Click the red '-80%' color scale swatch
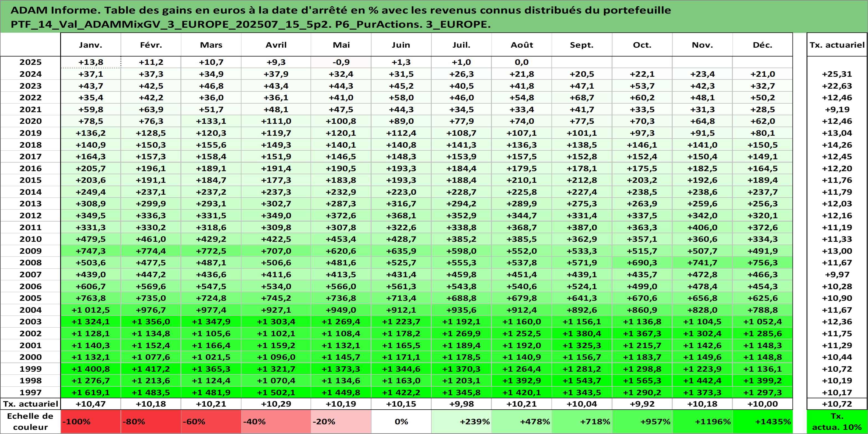 tap(151, 422)
